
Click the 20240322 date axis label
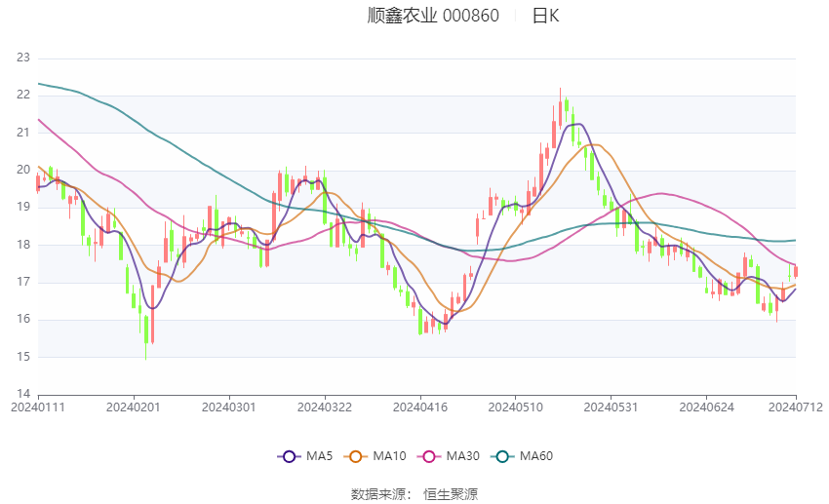tap(325, 407)
